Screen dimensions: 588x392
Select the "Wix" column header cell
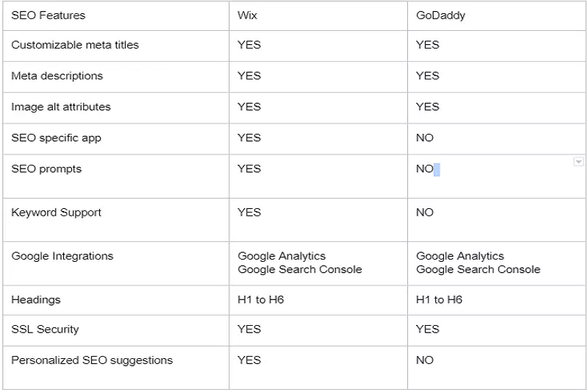(248, 15)
